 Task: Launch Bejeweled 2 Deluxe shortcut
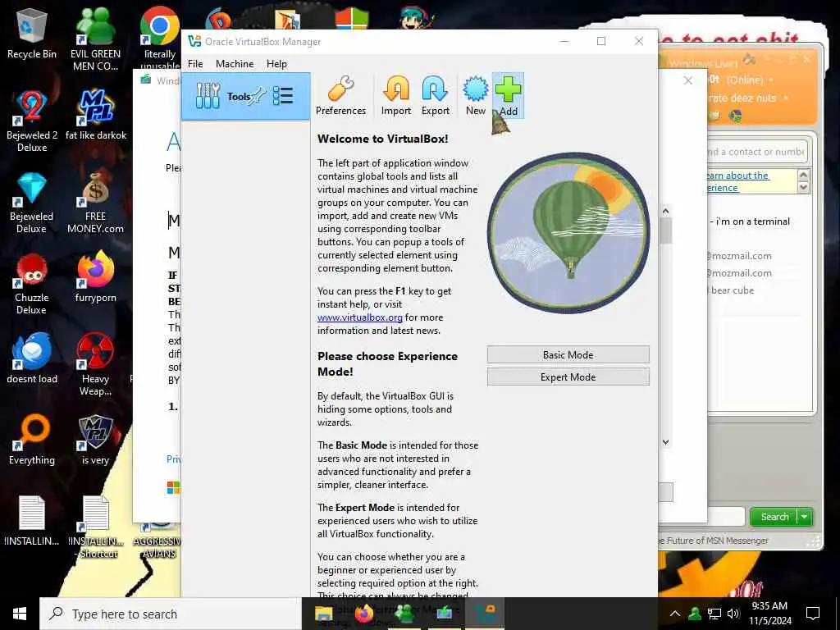pos(32,121)
